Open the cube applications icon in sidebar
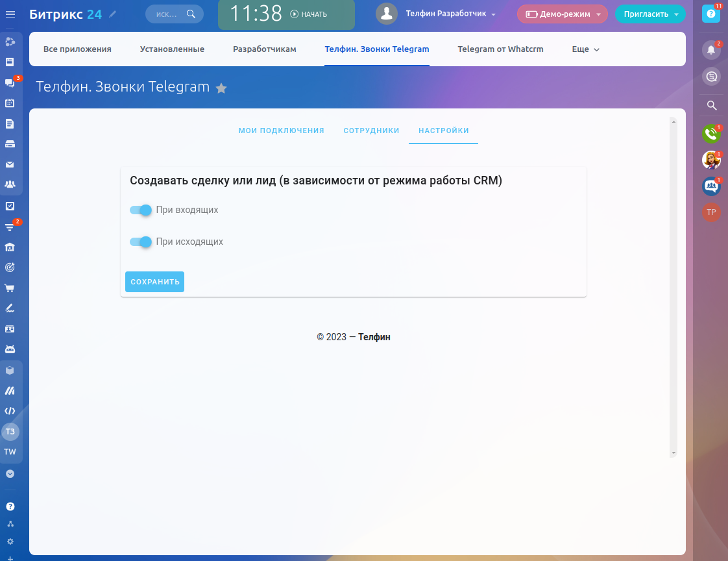 click(10, 371)
